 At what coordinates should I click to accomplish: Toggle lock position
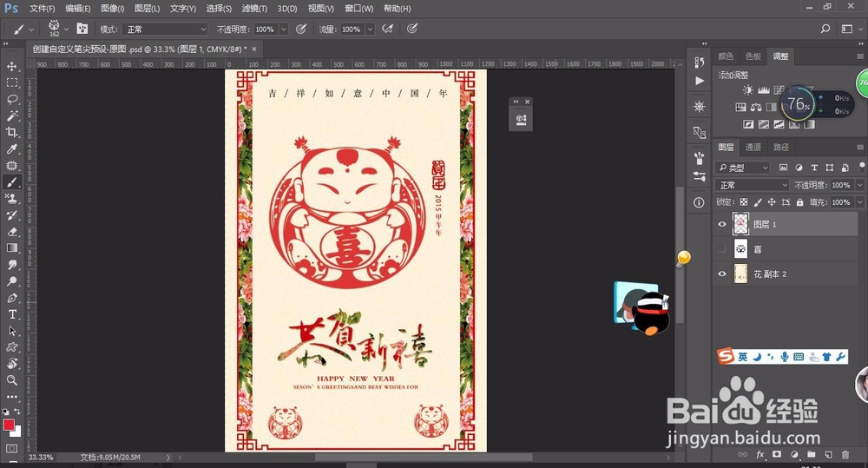pos(771,202)
